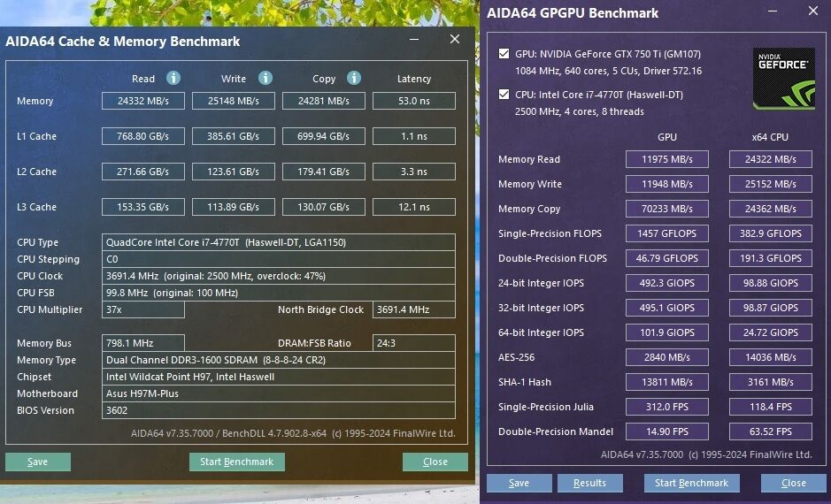Select GPU Memory Read 11975 MB/s
Screen dimensions: 831x504
click(666, 159)
